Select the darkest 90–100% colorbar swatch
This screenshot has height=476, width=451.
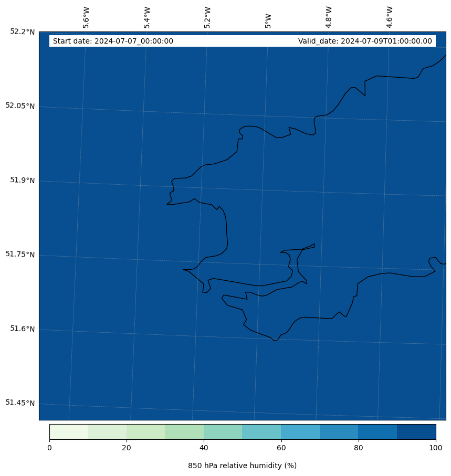click(416, 431)
